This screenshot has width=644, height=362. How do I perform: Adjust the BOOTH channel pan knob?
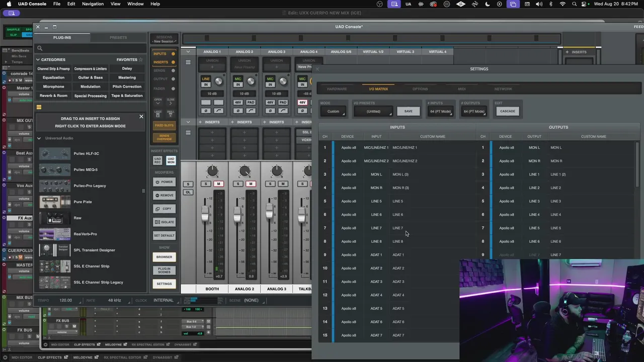[212, 171]
